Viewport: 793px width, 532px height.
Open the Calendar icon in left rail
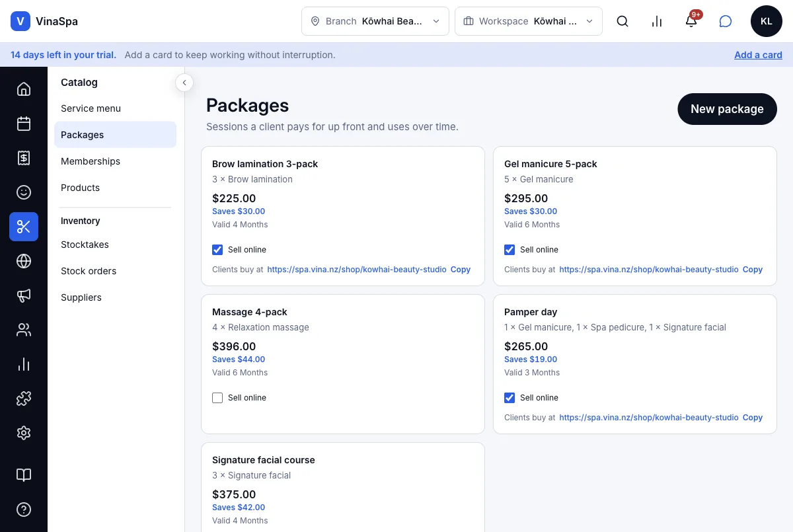pyautogui.click(x=24, y=124)
